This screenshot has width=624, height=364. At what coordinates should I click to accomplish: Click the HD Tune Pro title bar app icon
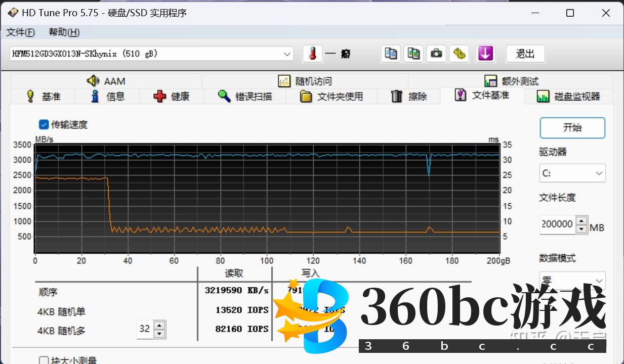tap(13, 13)
